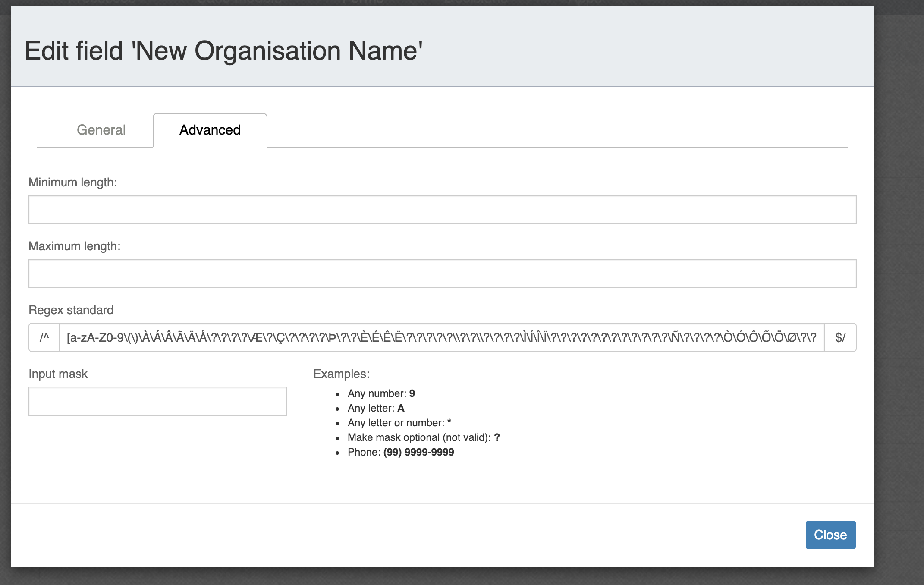Click the '$/' regex suffix addon
Image resolution: width=924 pixels, height=585 pixels.
(x=840, y=337)
